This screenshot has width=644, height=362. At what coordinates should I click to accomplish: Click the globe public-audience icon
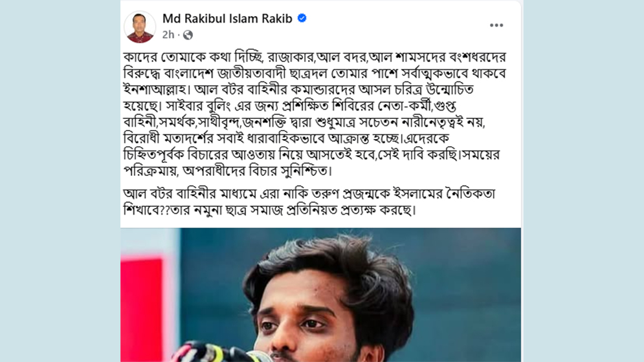188,35
